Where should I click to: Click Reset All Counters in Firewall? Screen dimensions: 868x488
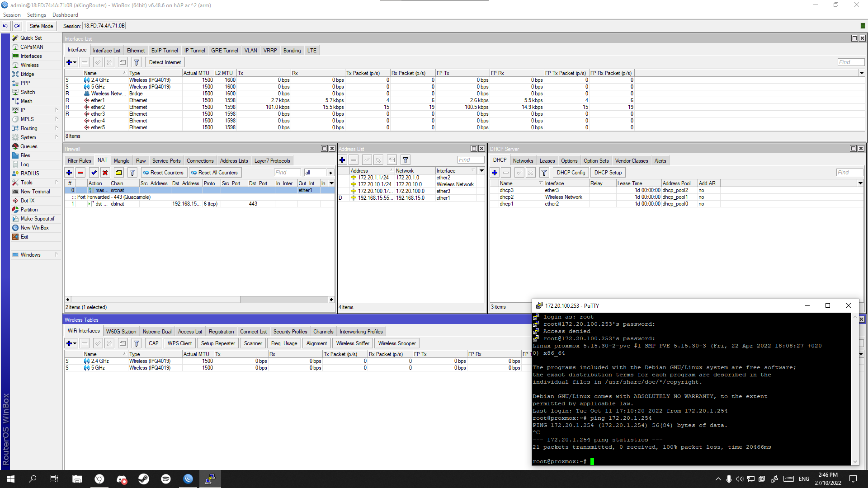(x=215, y=172)
